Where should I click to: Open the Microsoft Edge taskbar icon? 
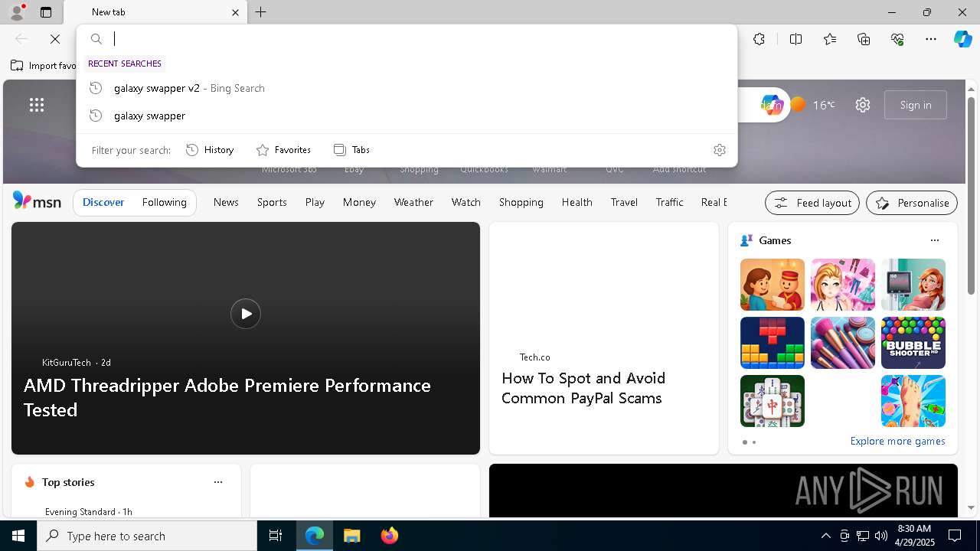[x=315, y=536]
